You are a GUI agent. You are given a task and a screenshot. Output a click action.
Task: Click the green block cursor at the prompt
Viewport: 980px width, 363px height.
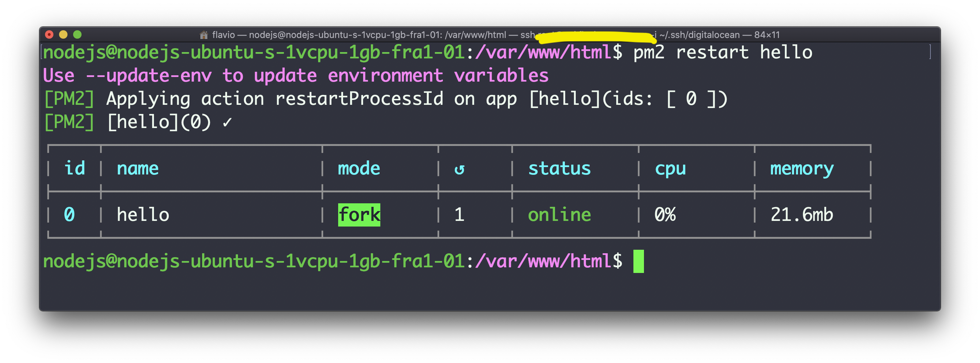click(638, 261)
